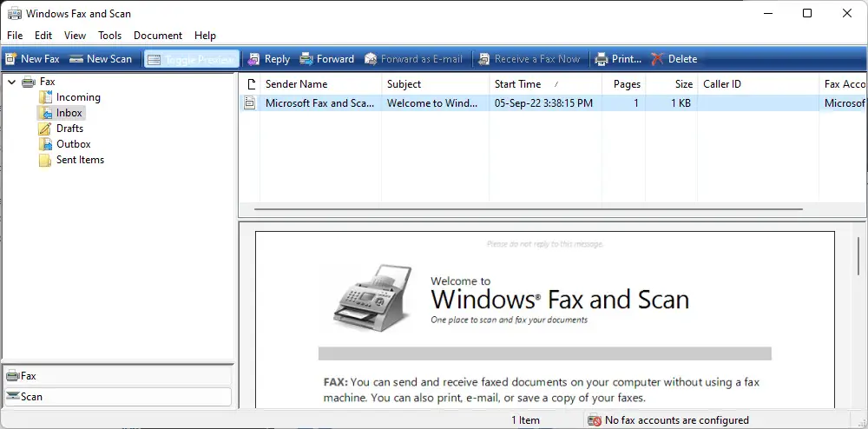Open the Tools menu
Image resolution: width=868 pixels, height=429 pixels.
click(x=109, y=36)
